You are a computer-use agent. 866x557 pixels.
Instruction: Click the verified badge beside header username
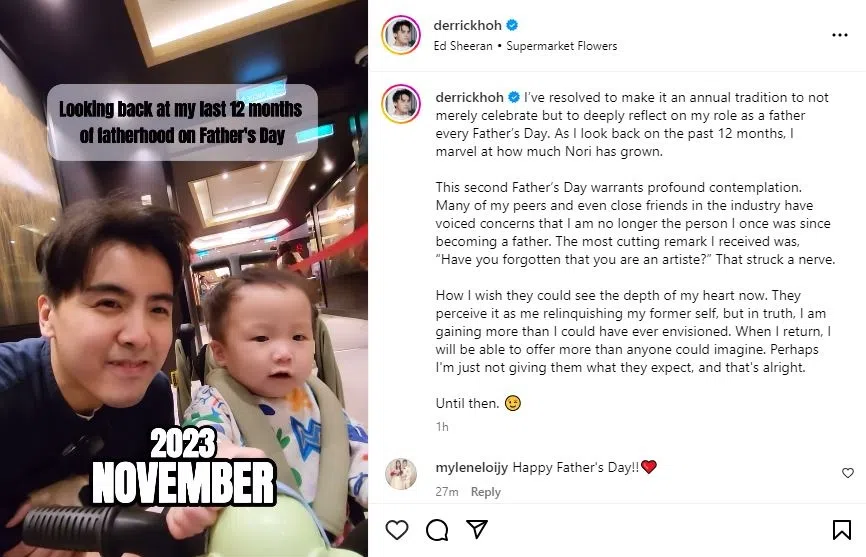pos(513,25)
